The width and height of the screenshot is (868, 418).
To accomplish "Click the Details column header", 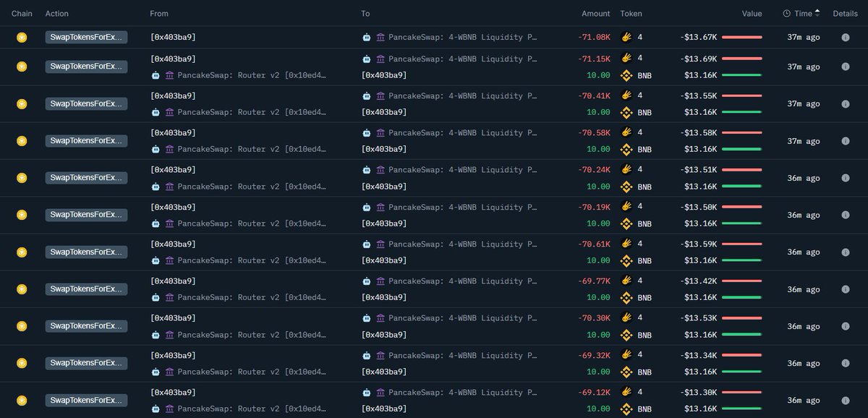I will (845, 14).
